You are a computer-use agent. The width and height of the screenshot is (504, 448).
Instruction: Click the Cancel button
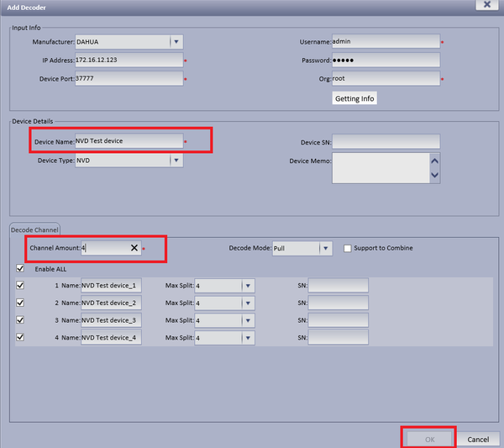click(x=478, y=439)
